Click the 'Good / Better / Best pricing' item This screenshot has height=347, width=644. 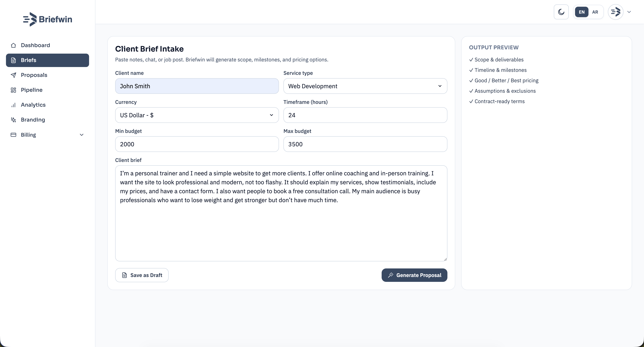point(504,80)
